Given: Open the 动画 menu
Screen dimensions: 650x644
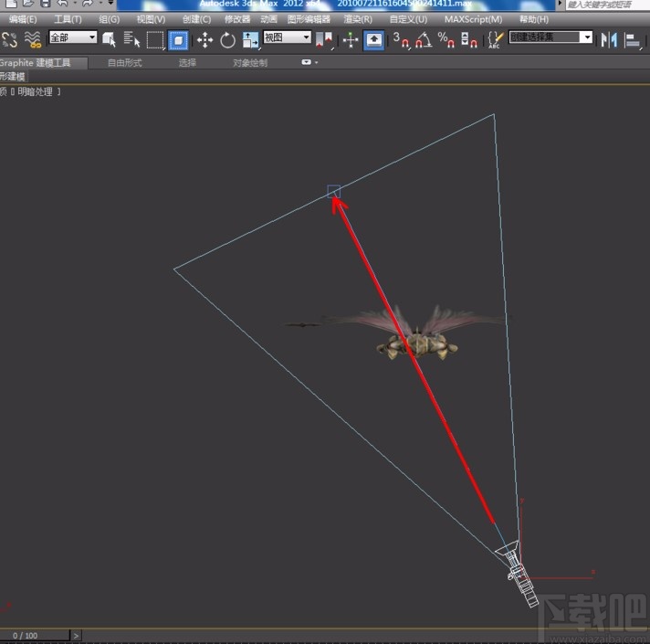Looking at the screenshot, I should point(268,19).
